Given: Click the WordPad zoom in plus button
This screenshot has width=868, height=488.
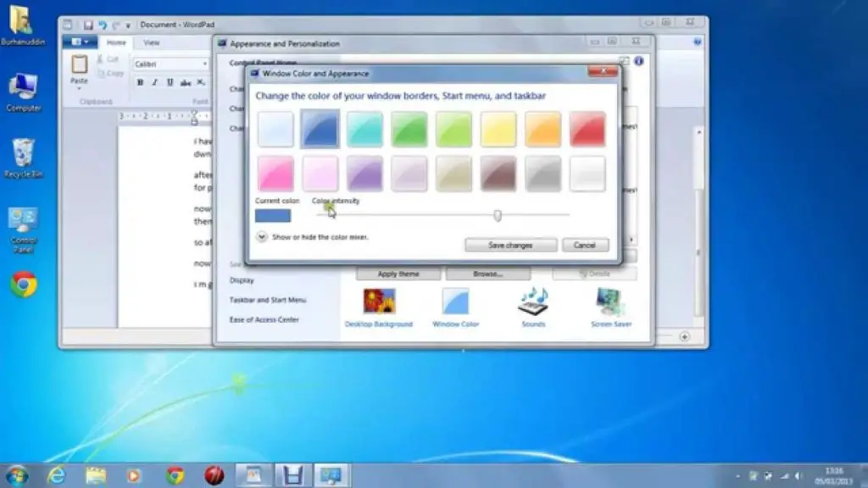Looking at the screenshot, I should (685, 336).
